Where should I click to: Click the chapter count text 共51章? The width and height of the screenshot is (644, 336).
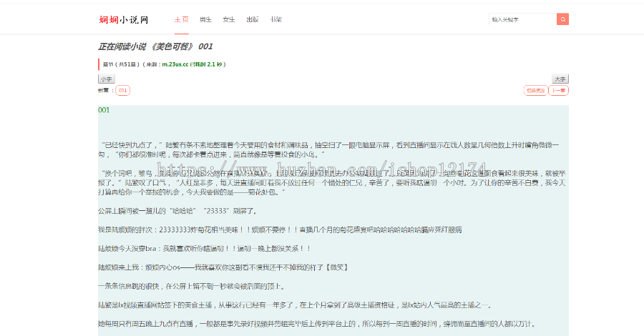tap(128, 64)
